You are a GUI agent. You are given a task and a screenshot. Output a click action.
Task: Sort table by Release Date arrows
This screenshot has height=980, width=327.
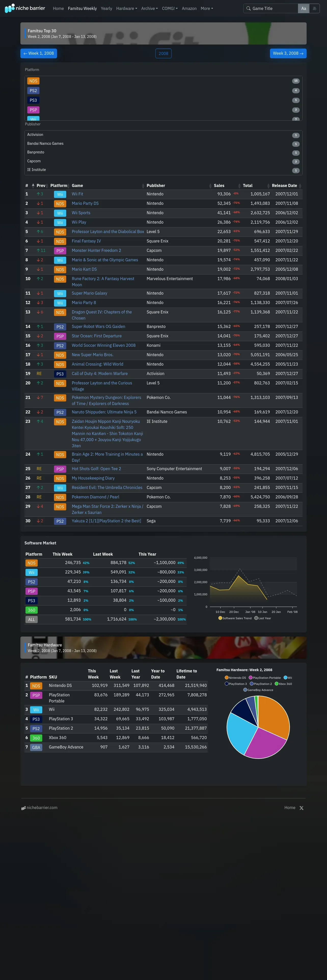point(300,186)
